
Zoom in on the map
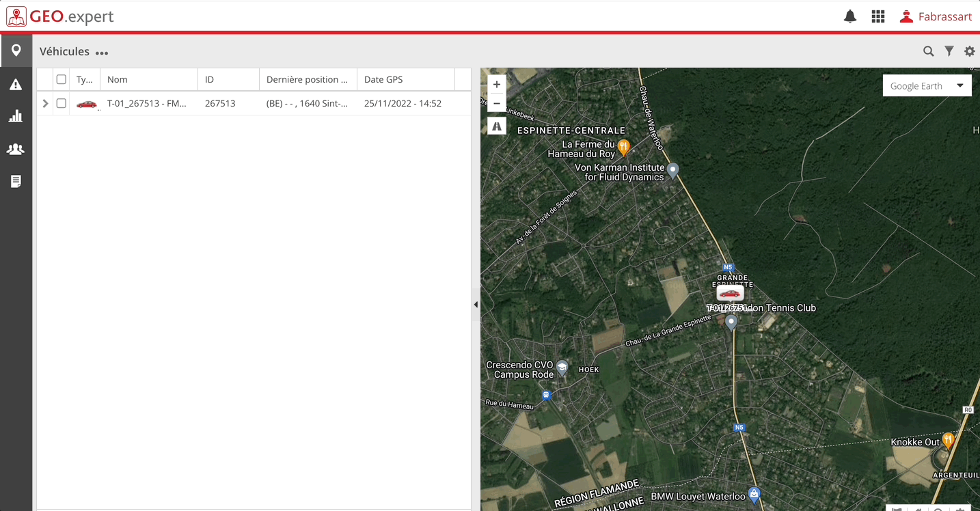(x=497, y=85)
